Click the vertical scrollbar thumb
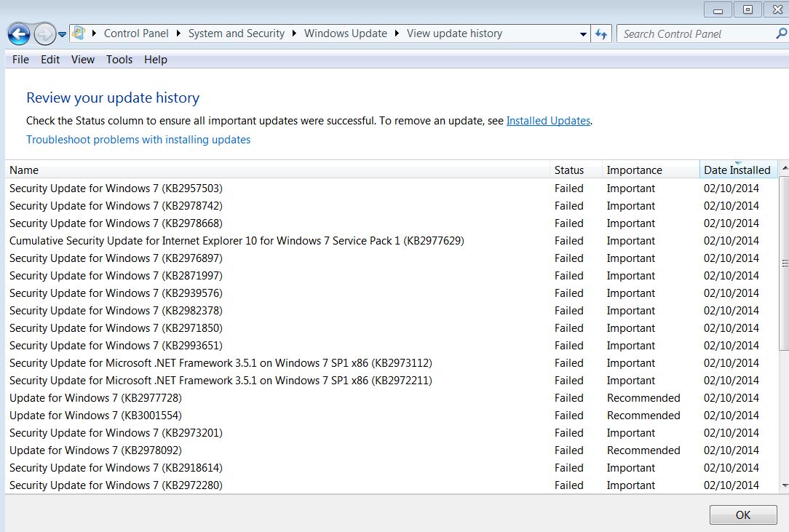This screenshot has width=789, height=532. (784, 263)
